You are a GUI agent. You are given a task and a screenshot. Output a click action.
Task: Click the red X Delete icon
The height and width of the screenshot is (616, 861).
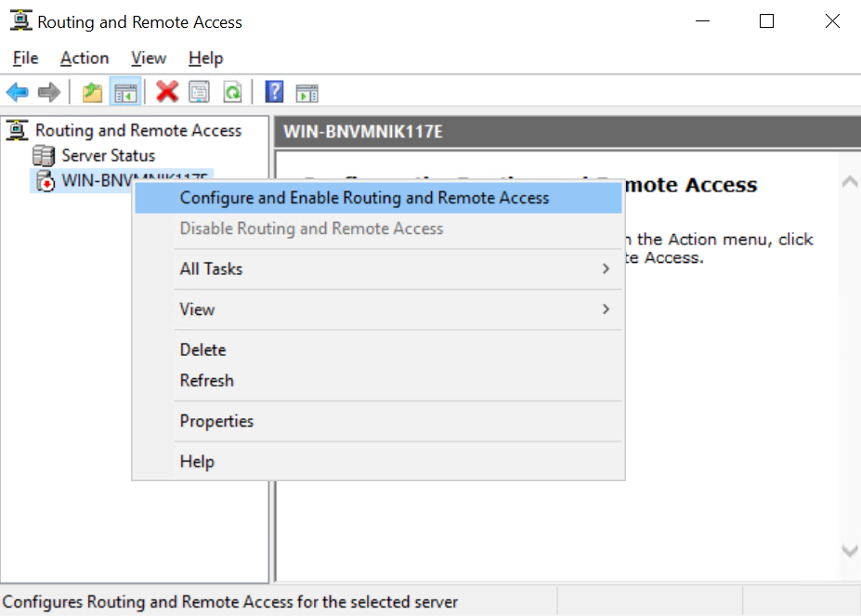point(167,92)
